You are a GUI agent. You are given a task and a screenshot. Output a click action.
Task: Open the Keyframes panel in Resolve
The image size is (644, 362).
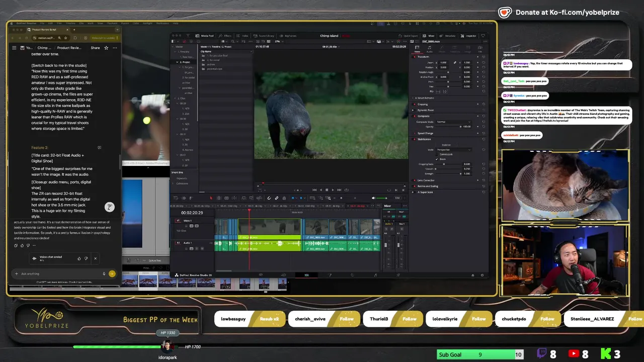[x=289, y=36]
